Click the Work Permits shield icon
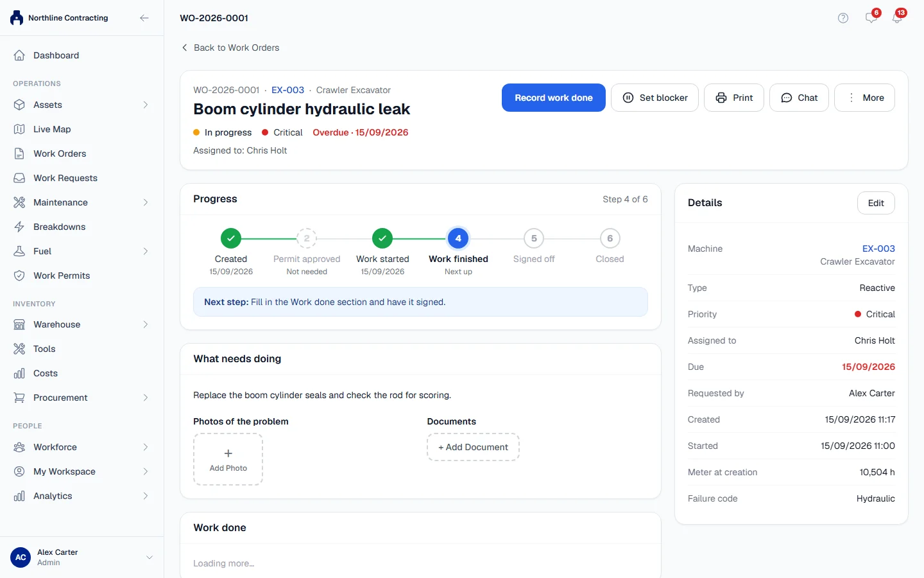This screenshot has width=924, height=578. 19,276
